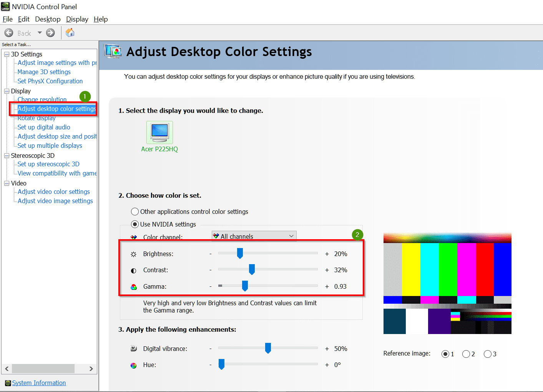The width and height of the screenshot is (543, 392).
Task: Open the System Information link
Action: tap(39, 383)
